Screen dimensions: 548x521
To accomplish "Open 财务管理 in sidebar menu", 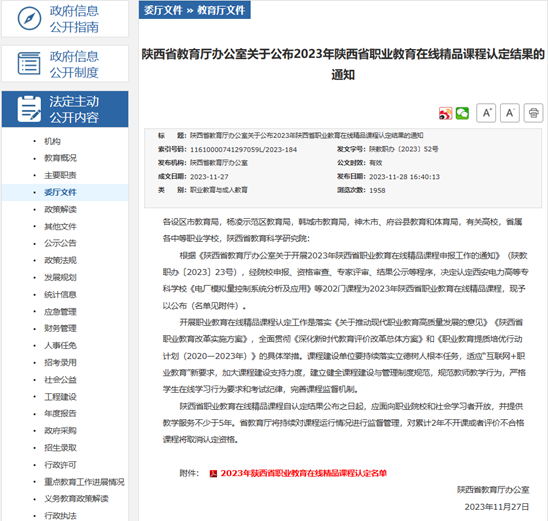I will point(60,328).
